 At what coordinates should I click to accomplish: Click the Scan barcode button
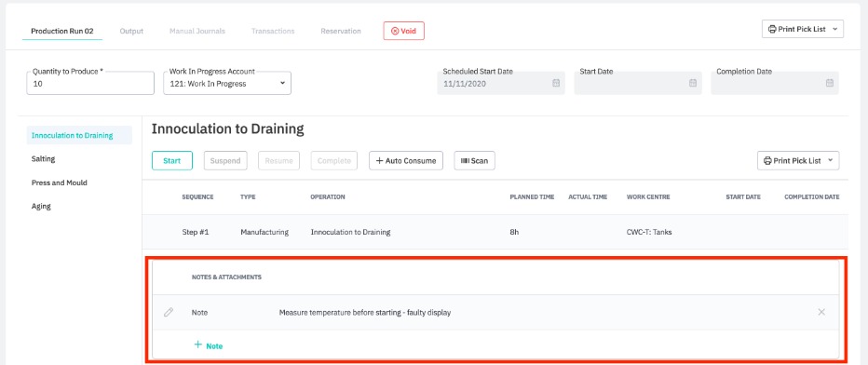[x=474, y=160]
